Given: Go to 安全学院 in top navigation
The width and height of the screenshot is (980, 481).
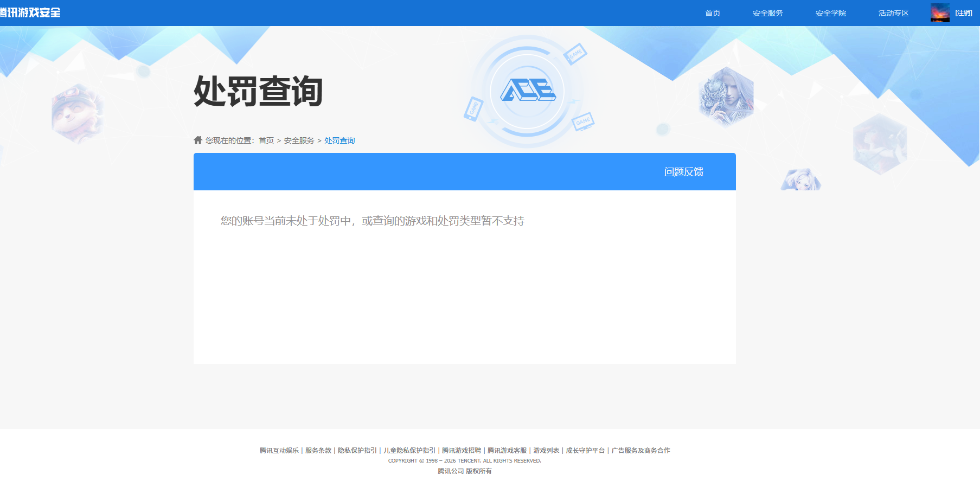Looking at the screenshot, I should [831, 13].
